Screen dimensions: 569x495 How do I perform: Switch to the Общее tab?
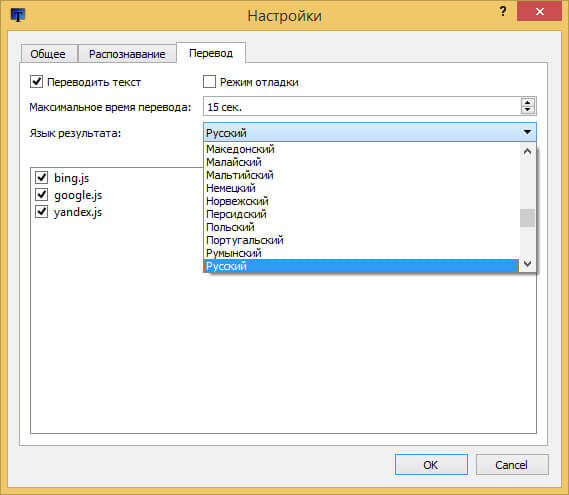(48, 54)
